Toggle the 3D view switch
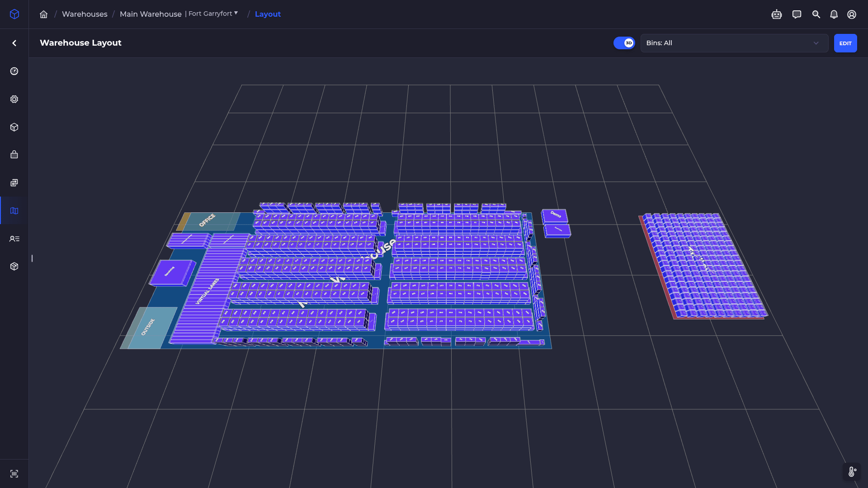This screenshot has height=488, width=868. click(624, 43)
